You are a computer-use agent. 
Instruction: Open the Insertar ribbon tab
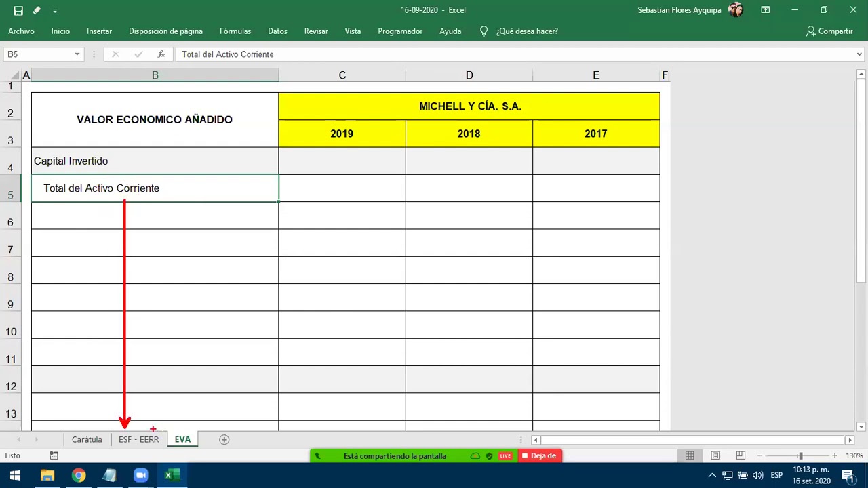pos(99,31)
